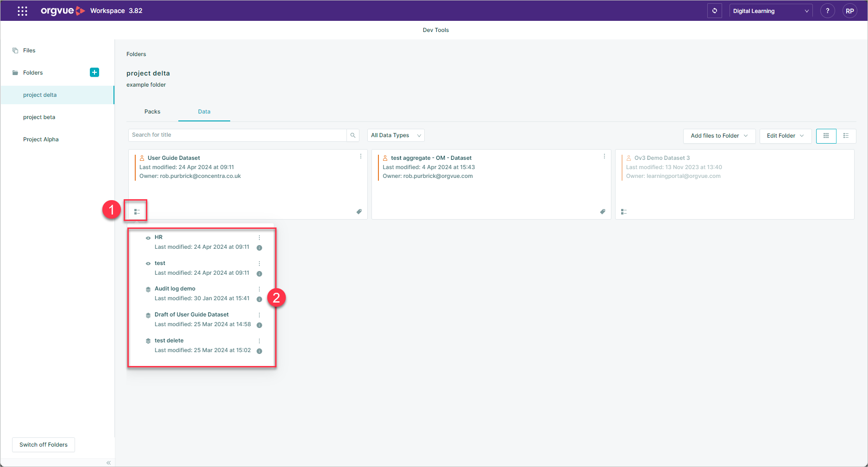Open the All Data Types dropdown
The image size is (868, 467).
click(396, 135)
